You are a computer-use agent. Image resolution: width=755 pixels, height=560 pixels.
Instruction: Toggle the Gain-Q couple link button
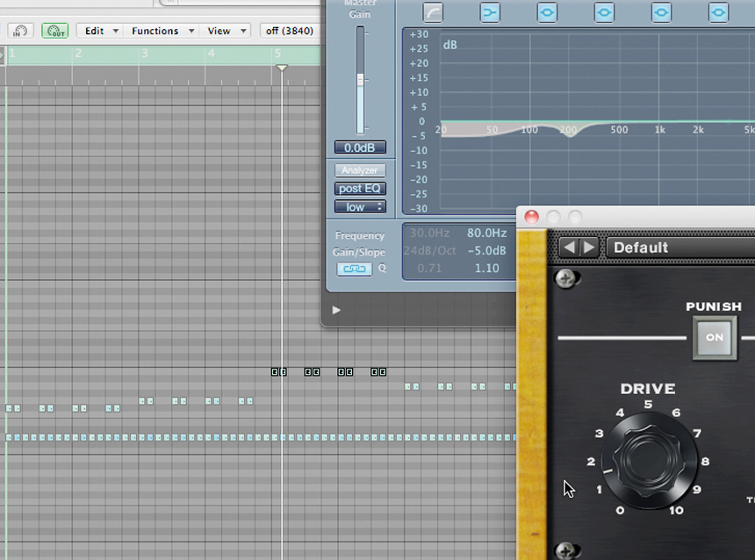click(x=355, y=269)
